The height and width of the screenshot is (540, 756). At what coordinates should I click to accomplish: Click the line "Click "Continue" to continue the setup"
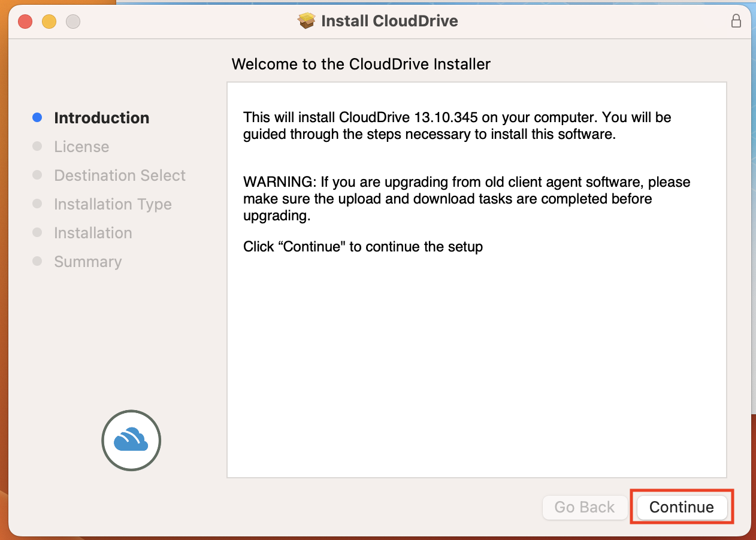(363, 247)
